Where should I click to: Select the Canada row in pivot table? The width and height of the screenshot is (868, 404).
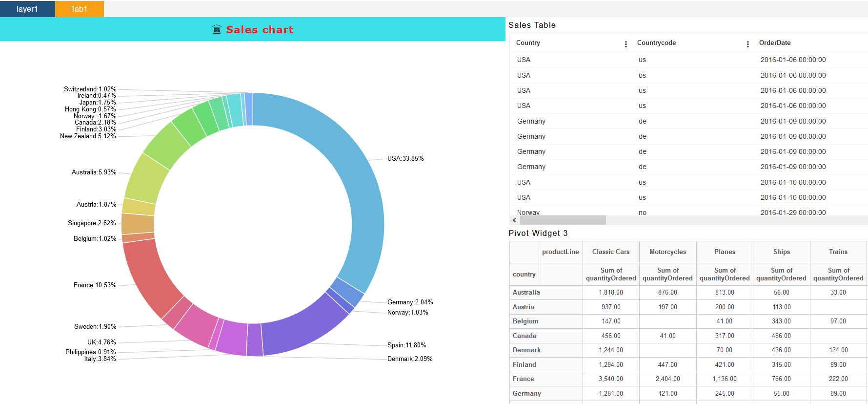click(688, 336)
